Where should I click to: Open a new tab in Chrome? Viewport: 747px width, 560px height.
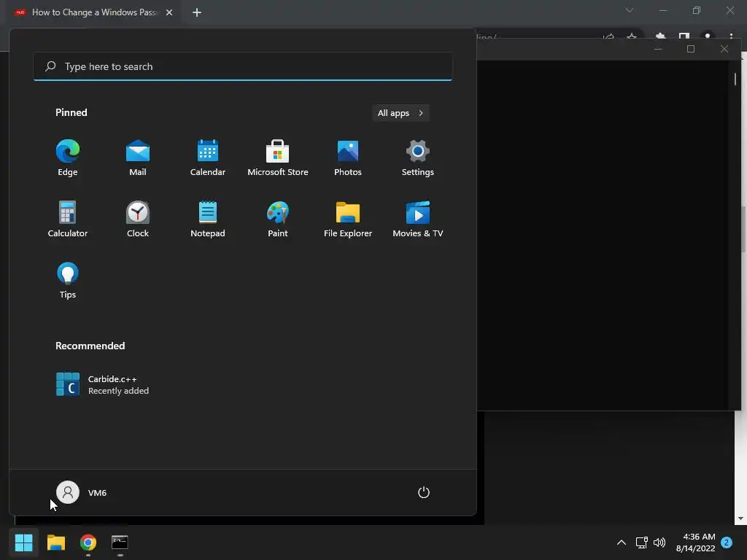pos(197,12)
